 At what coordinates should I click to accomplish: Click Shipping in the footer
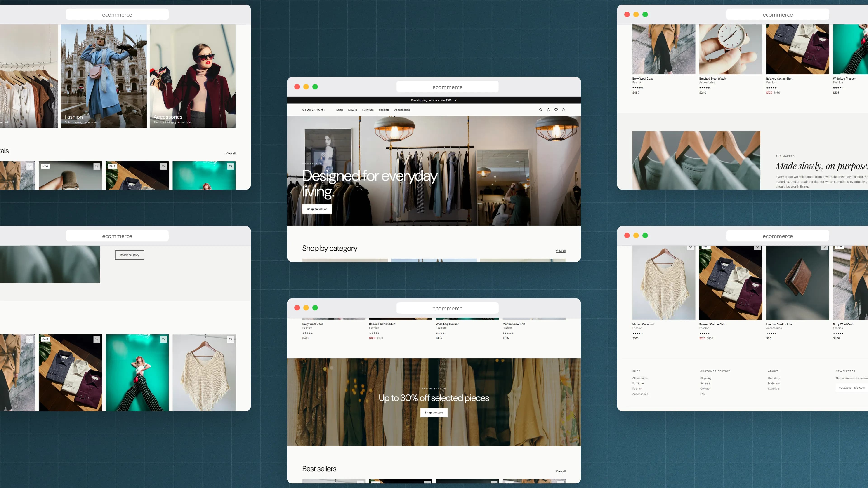point(705,378)
